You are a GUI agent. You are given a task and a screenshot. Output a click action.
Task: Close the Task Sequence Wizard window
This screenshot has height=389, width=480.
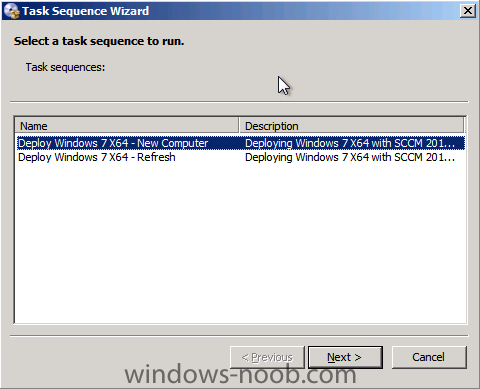[467, 11]
